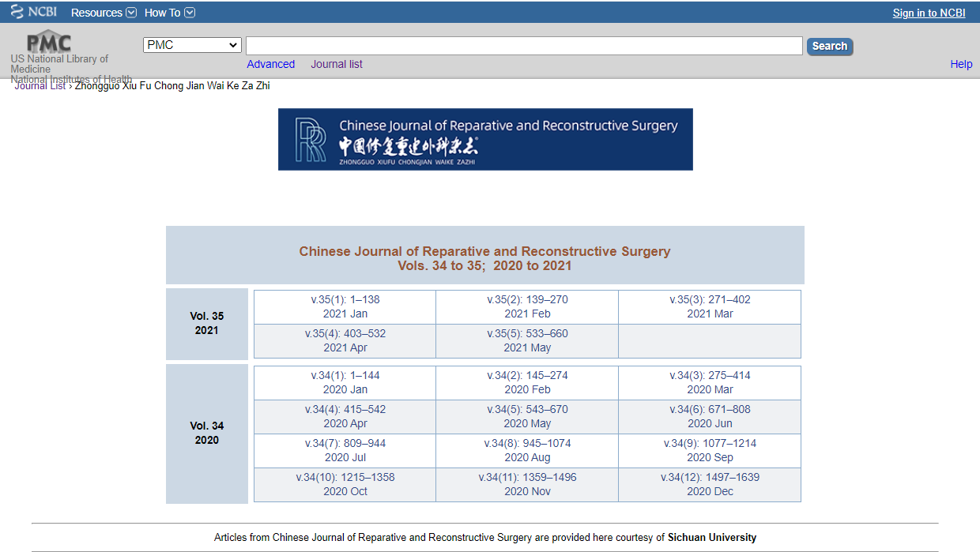
Task: Expand the How To menu
Action: [x=169, y=13]
